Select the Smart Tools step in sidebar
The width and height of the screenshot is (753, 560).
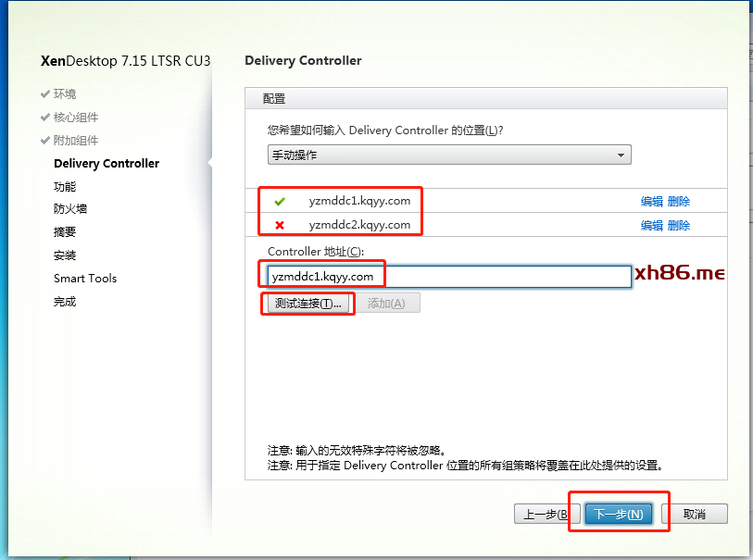click(x=85, y=279)
